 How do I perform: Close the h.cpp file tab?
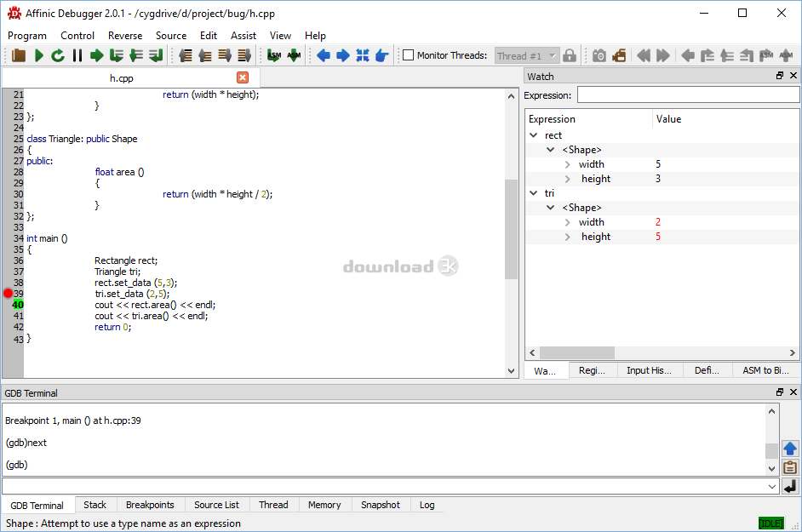coord(243,77)
